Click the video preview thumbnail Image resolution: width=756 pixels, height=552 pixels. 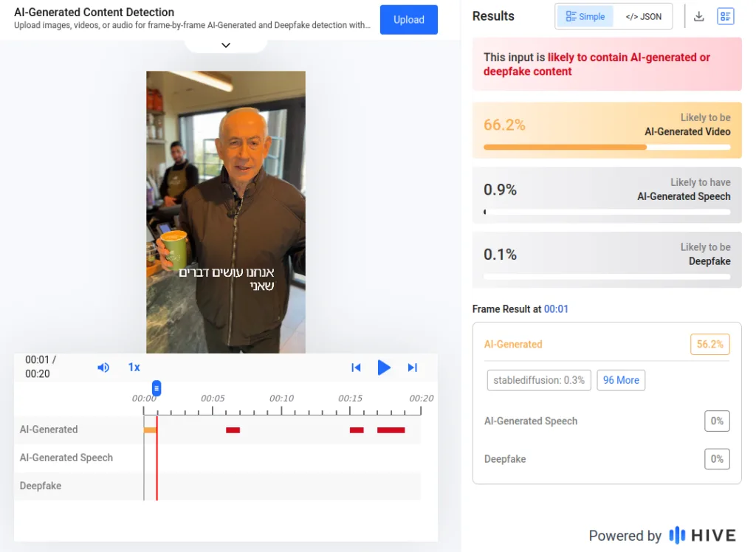click(x=226, y=212)
